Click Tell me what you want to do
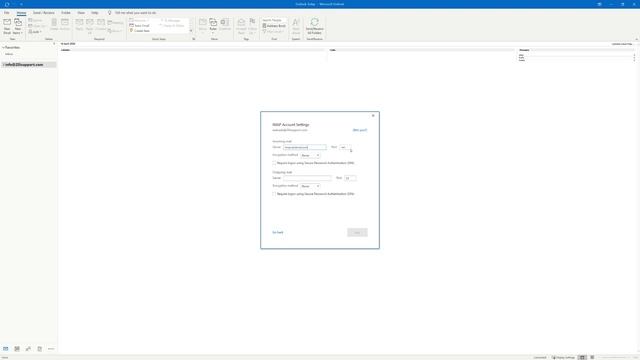This screenshot has width=640, height=360. coord(136,13)
